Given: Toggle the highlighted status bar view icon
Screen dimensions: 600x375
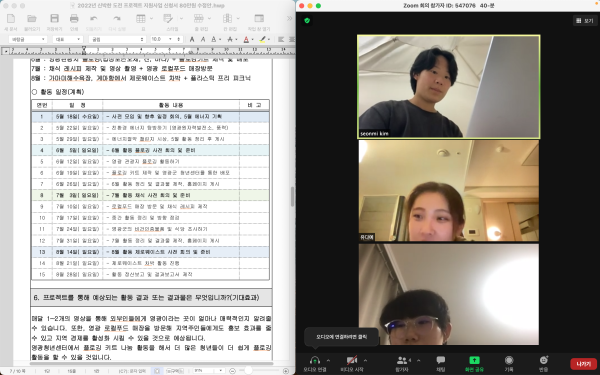Looking at the screenshot, I should click(x=157, y=371).
